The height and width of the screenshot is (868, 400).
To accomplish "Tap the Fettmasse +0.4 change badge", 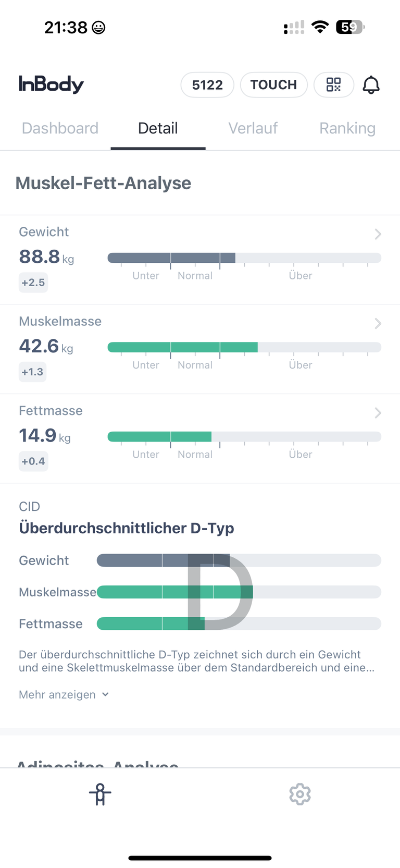I will point(33,461).
